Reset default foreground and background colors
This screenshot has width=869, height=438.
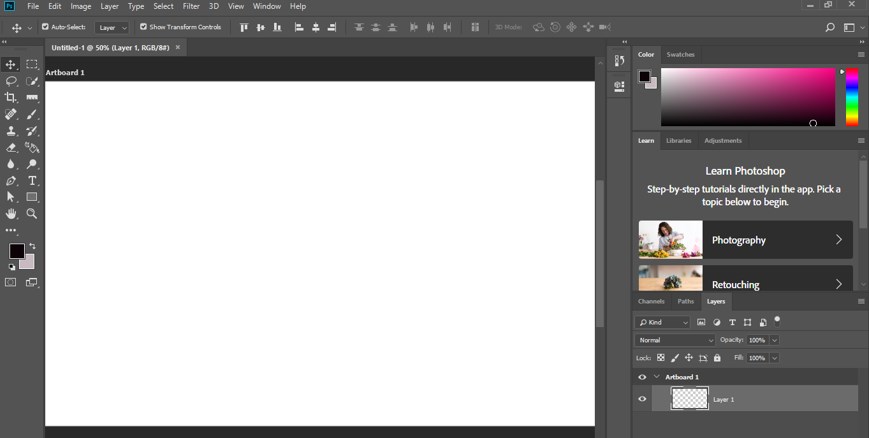(12, 267)
